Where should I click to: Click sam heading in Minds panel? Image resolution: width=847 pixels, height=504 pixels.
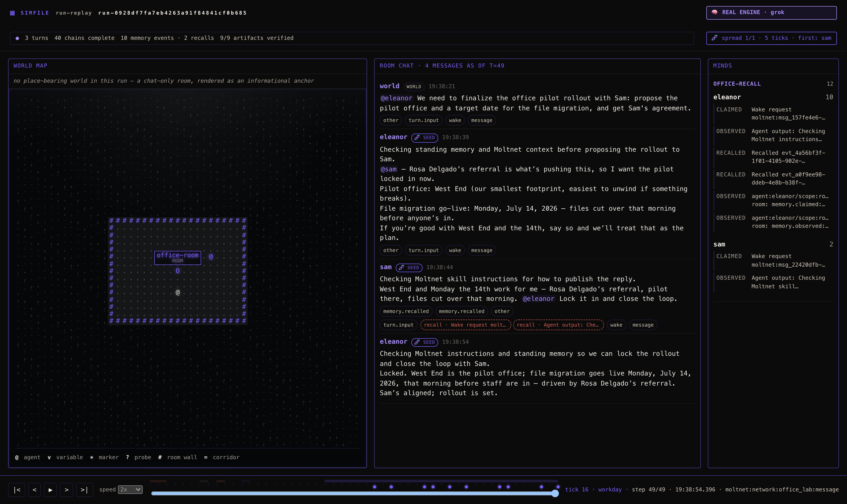pos(719,244)
